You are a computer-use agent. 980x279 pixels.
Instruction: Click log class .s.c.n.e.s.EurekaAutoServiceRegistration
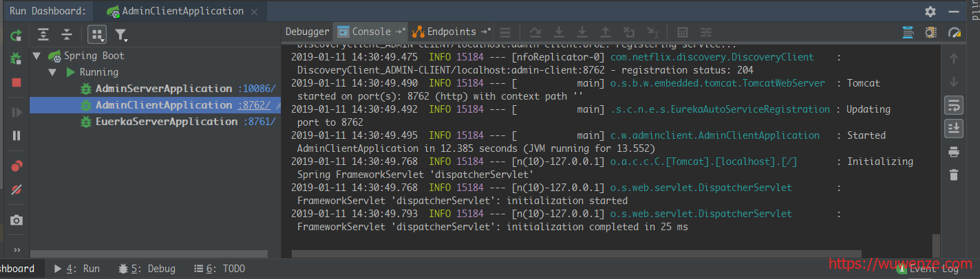pos(721,109)
